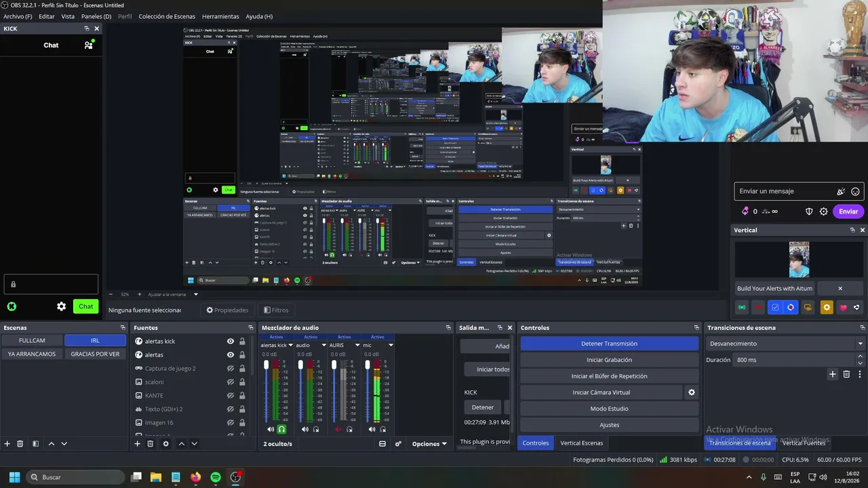The height and width of the screenshot is (488, 868).
Task: Show the scaloni source
Action: [x=231, y=382]
